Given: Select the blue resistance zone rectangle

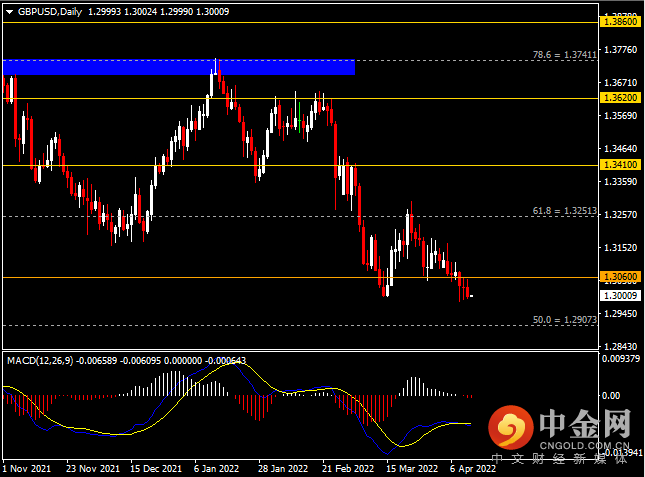Looking at the screenshot, I should (x=179, y=67).
